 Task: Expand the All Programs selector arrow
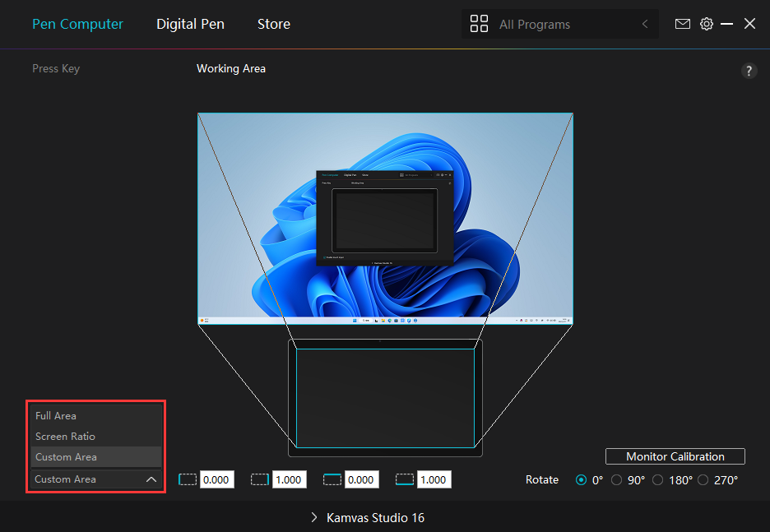point(645,25)
